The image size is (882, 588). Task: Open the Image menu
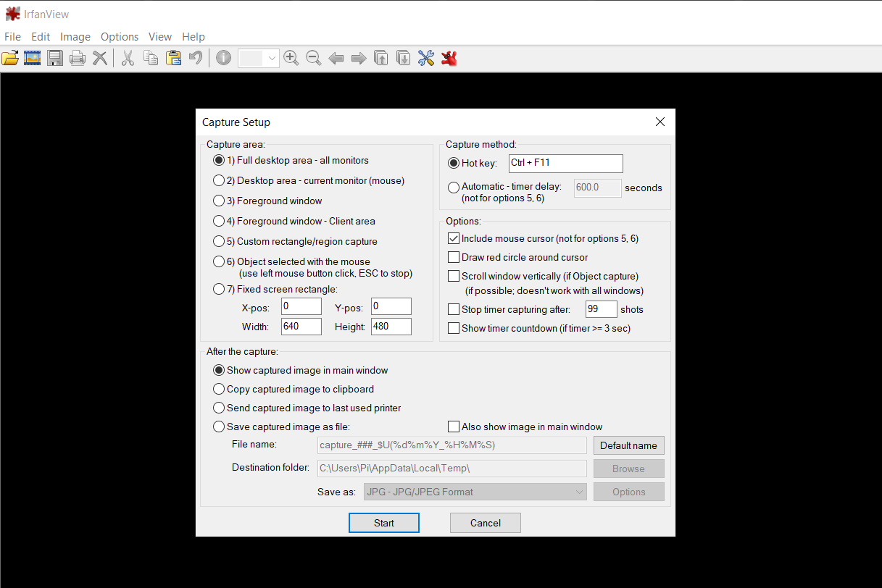coord(75,36)
